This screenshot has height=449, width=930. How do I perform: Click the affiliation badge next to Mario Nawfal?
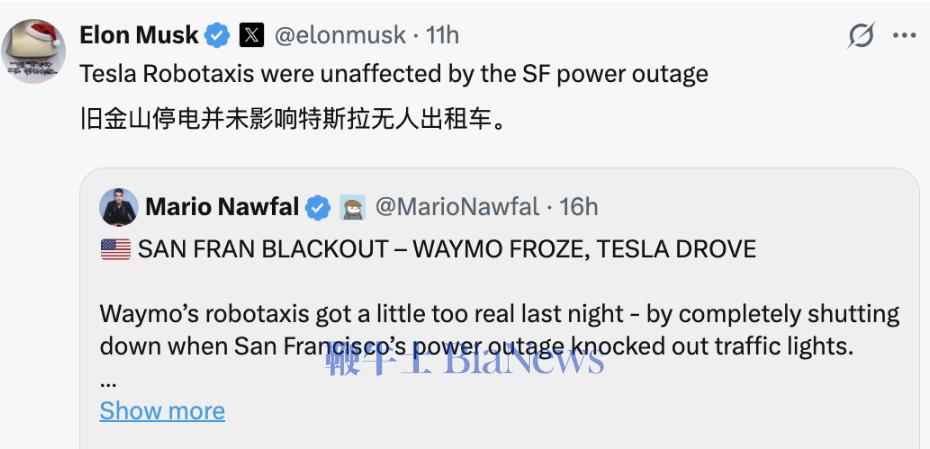(x=352, y=208)
